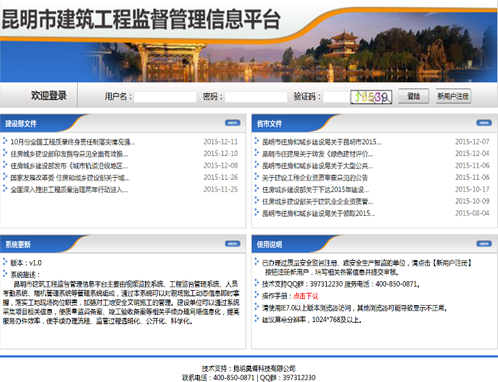Open 昆明市住房和城乡建设局关于领取2015 article
Viewport: 498px width, 382px height.
coord(318,213)
